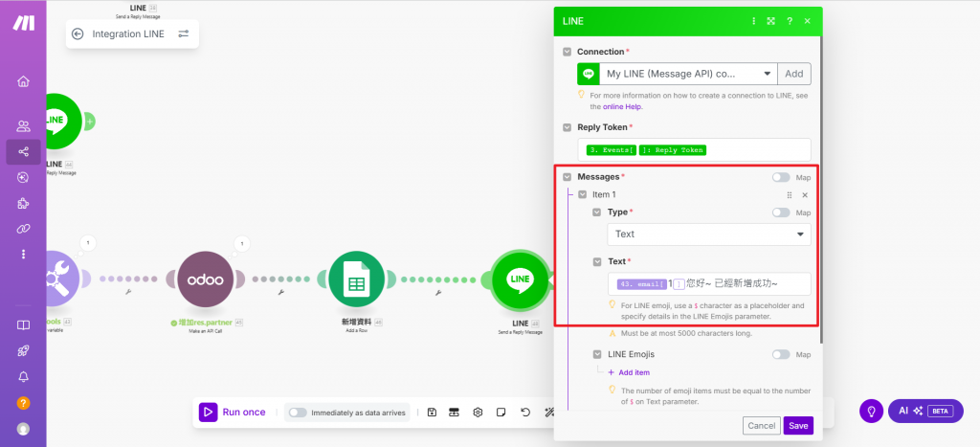Screen dimensions: 980x447
Task: Open the More three-dots sidebar menu
Action: 23,254
